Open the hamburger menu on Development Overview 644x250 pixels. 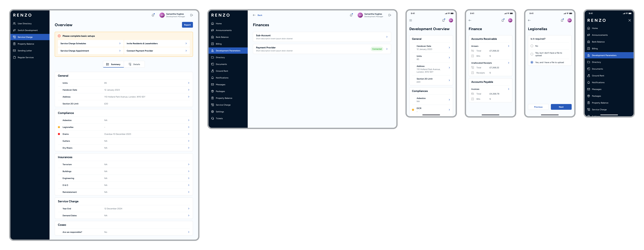point(411,20)
